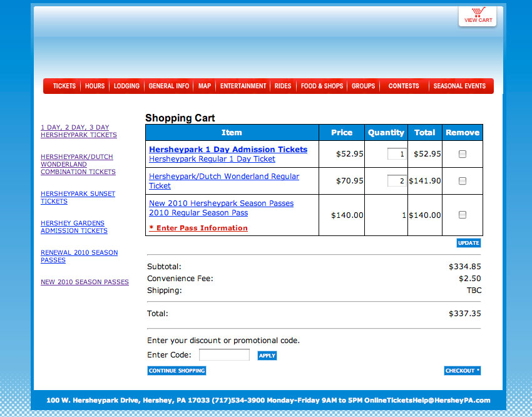The image size is (532, 417).
Task: Open 2010 Regular Season Pass link
Action: [x=198, y=213]
